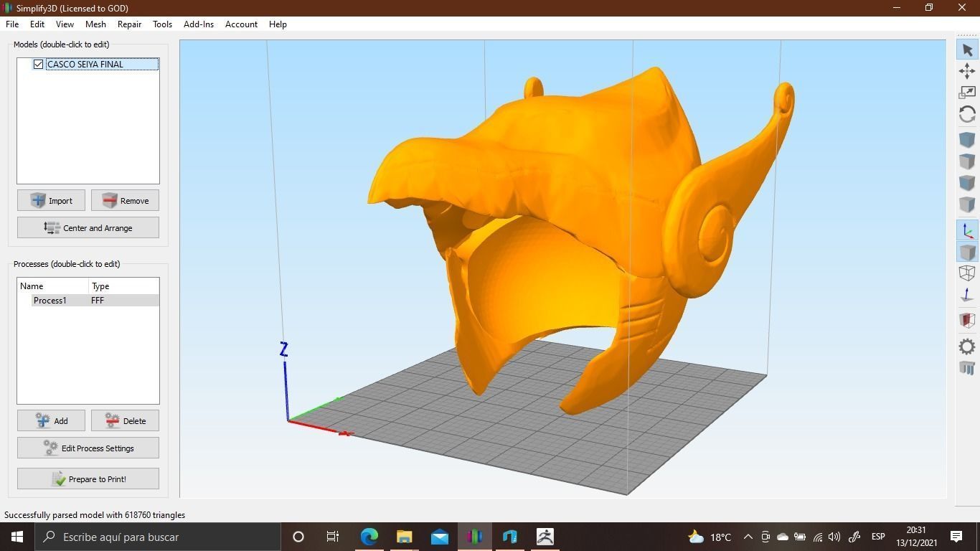
Task: Open File Explorer from the taskbar
Action: (404, 537)
